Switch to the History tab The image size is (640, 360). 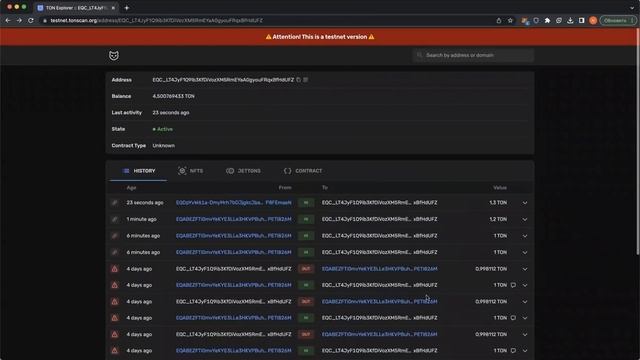(138, 171)
